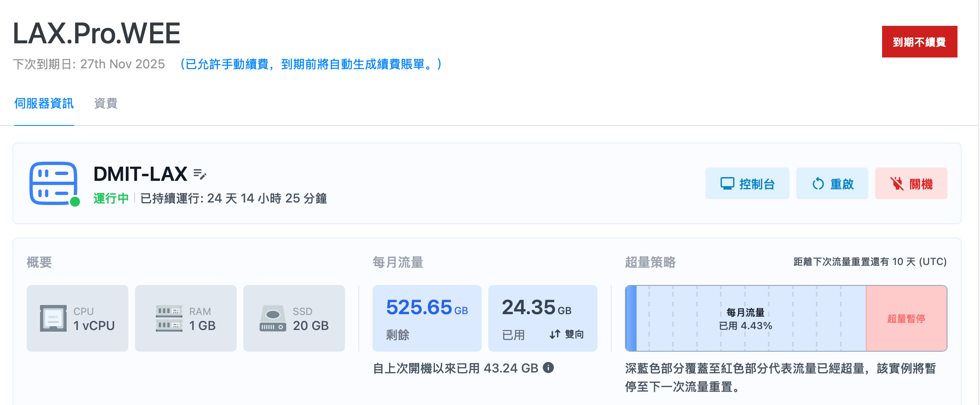Viewport: 980px width, 405px height.
Task: Select the 24.35 GB 已用 traffic card
Action: (x=542, y=318)
